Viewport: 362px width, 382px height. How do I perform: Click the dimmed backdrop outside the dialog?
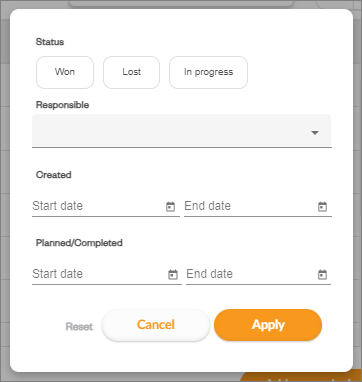(5, 200)
